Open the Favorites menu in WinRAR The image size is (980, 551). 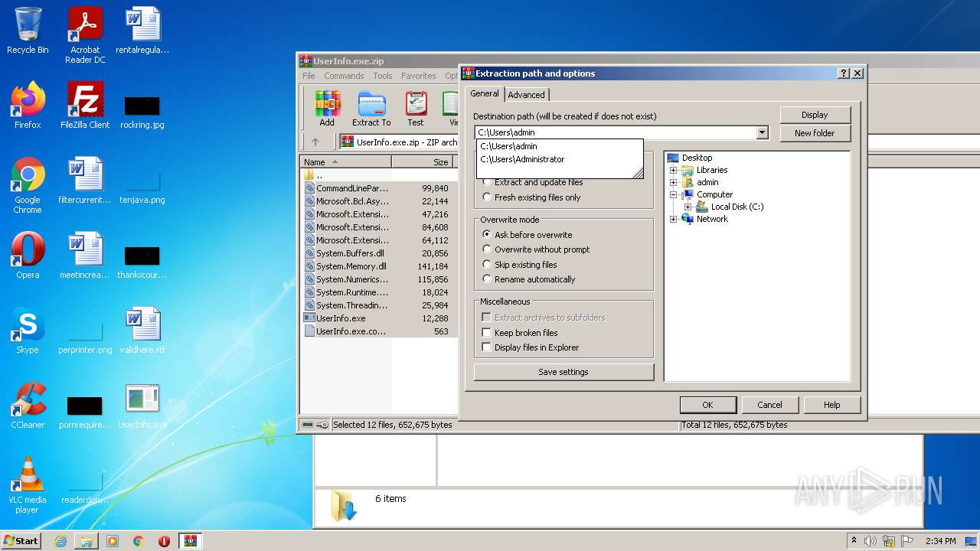[419, 76]
